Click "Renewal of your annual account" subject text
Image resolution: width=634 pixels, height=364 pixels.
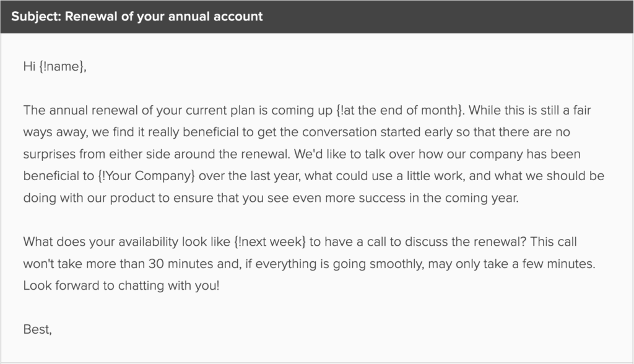tap(165, 16)
